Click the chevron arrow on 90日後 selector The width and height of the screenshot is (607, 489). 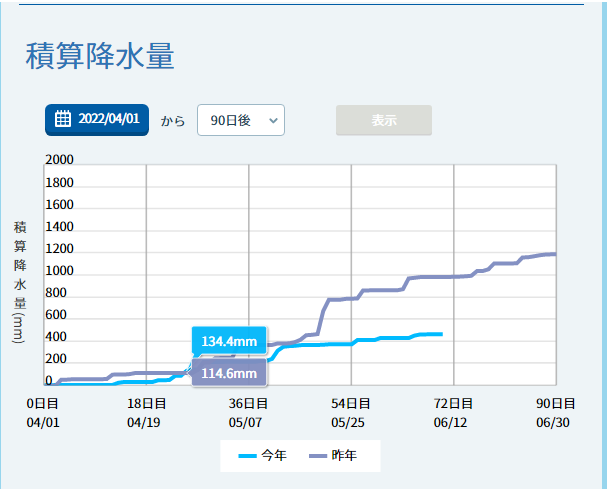[272, 120]
